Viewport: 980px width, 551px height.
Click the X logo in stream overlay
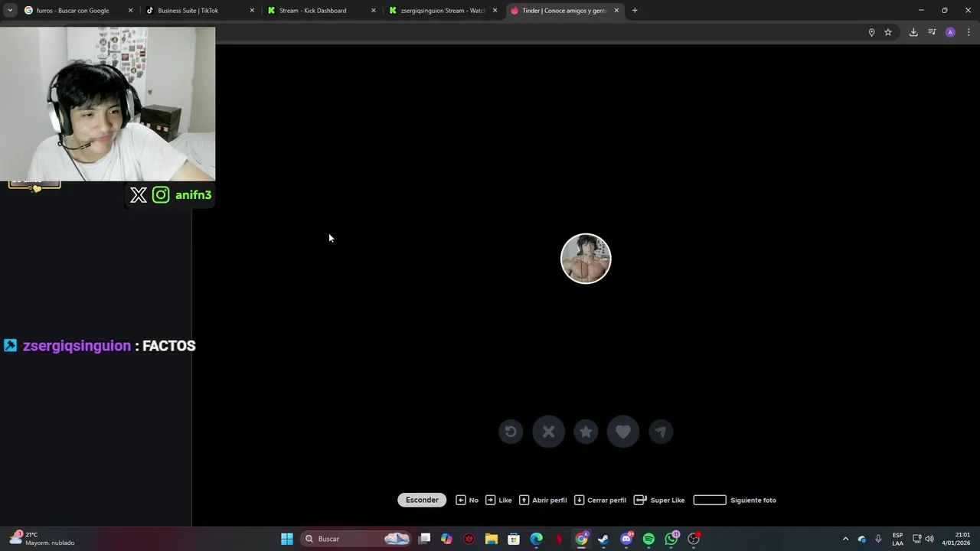click(x=139, y=195)
